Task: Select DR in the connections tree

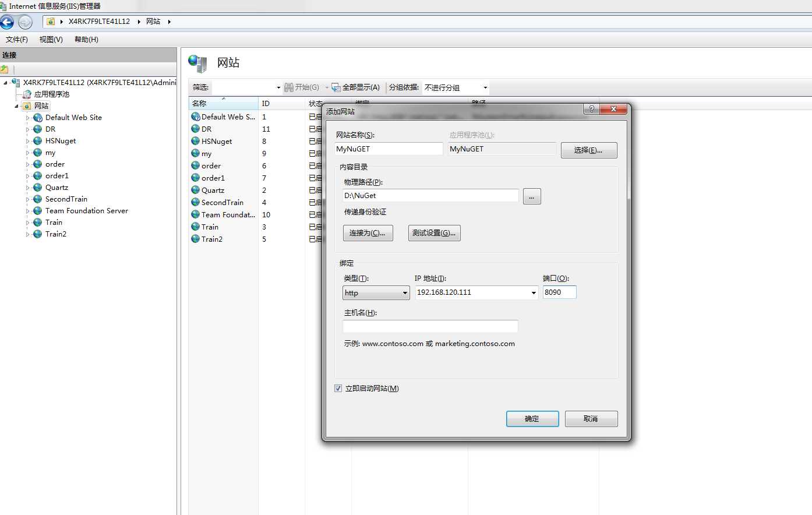Action: [51, 129]
